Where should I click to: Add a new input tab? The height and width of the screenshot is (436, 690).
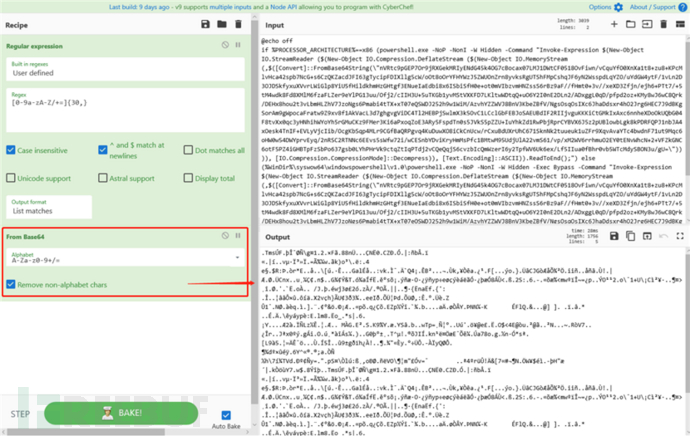(614, 24)
